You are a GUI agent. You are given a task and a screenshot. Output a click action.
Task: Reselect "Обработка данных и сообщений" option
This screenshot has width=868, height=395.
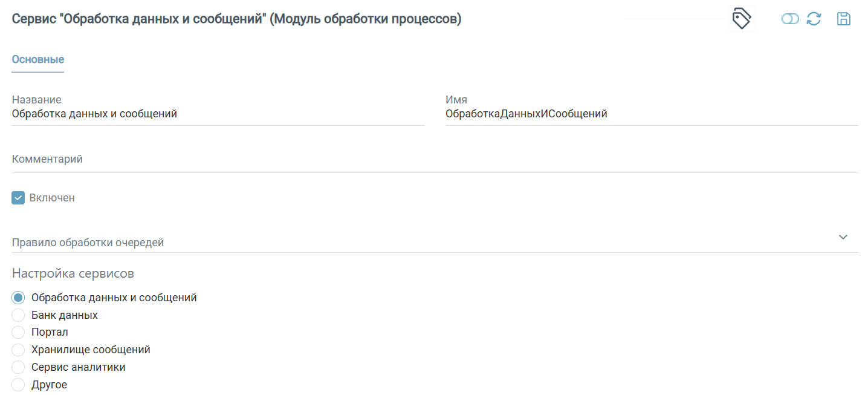point(18,297)
